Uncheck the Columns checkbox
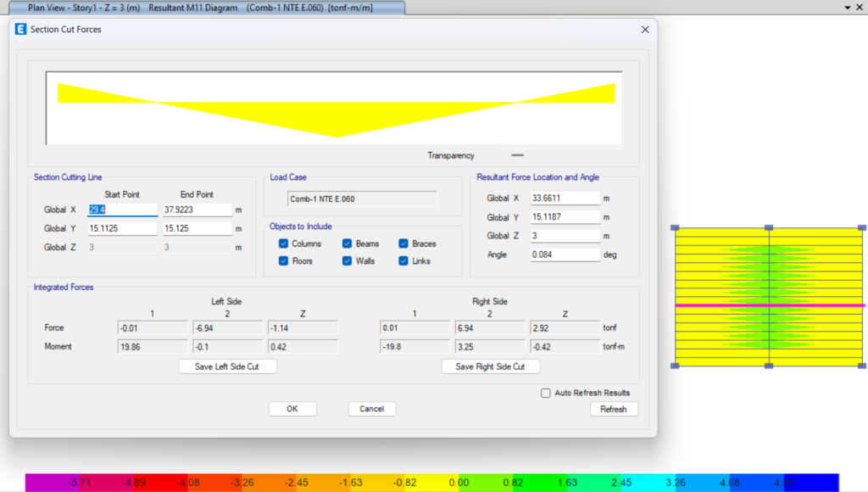This screenshot has height=492, width=868. coord(284,244)
